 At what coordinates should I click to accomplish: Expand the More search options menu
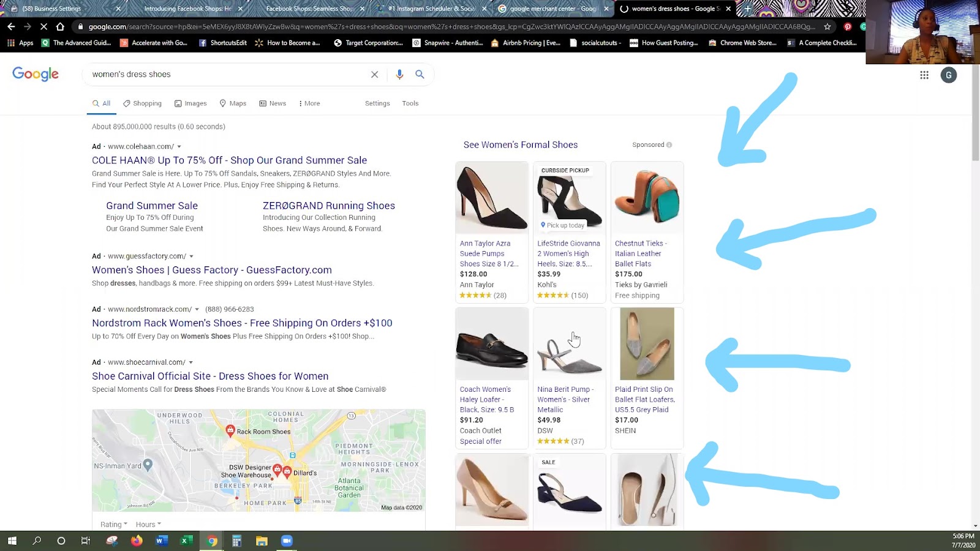[x=309, y=103]
